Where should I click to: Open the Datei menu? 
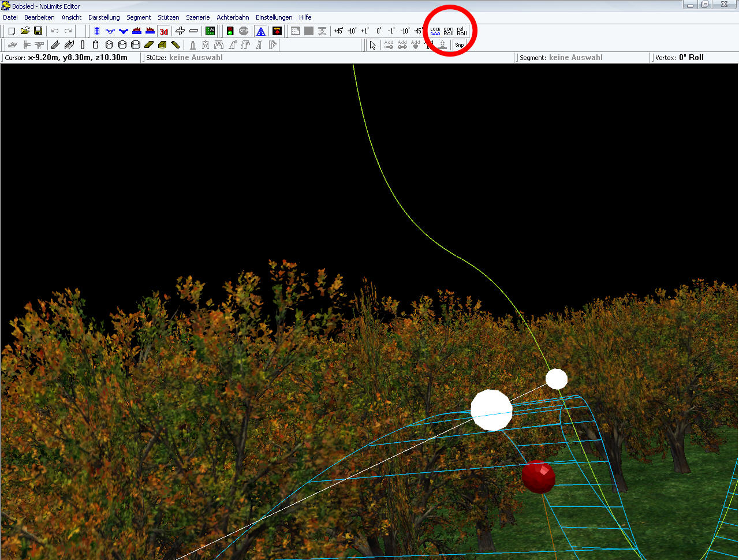[10, 17]
